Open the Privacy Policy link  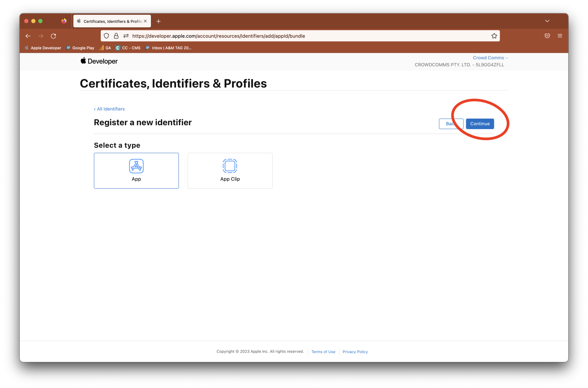pos(355,352)
